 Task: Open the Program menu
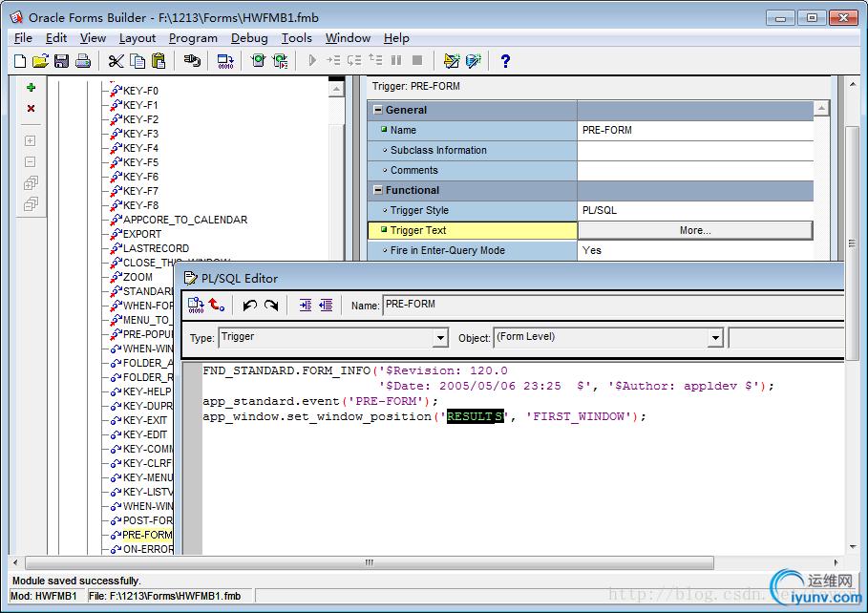tap(193, 38)
